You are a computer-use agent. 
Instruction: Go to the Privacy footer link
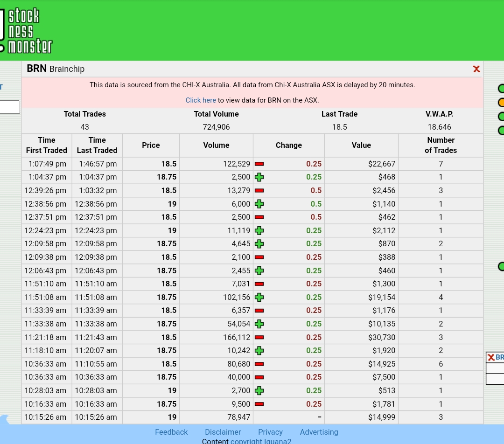270,432
